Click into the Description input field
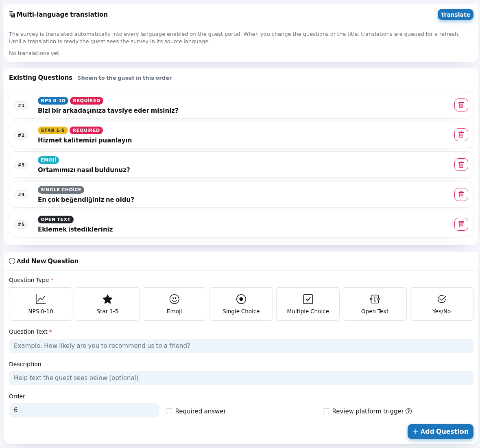Viewport: 480px width, 448px height. click(x=241, y=378)
